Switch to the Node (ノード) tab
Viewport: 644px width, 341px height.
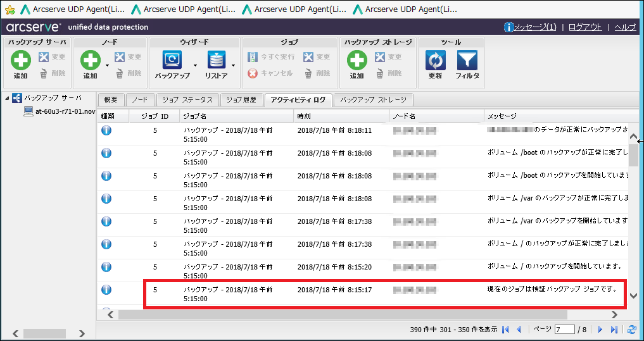point(141,100)
